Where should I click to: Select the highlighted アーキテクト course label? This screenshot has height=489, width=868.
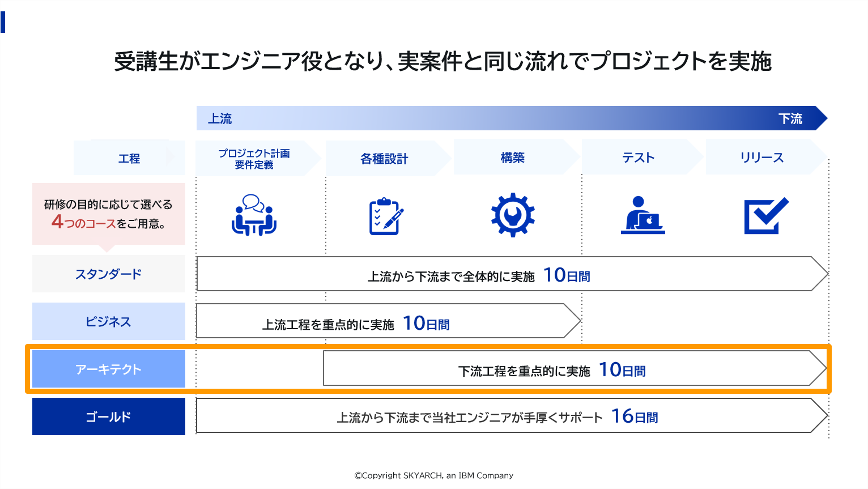[109, 369]
